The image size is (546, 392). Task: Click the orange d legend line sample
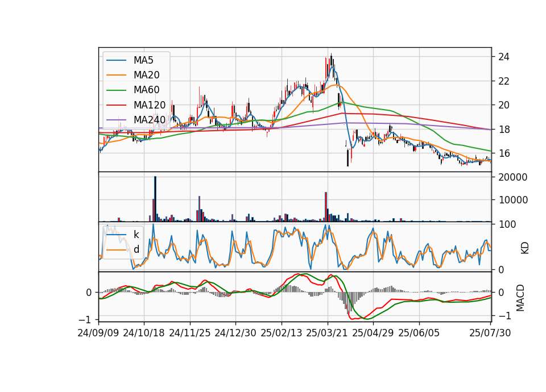pos(116,250)
